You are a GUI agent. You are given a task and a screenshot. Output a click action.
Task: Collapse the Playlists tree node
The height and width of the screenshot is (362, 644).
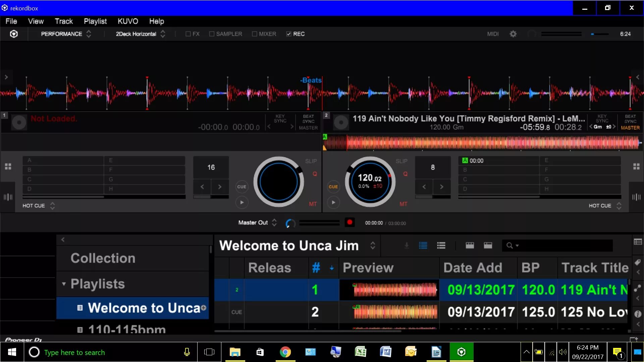(x=64, y=284)
